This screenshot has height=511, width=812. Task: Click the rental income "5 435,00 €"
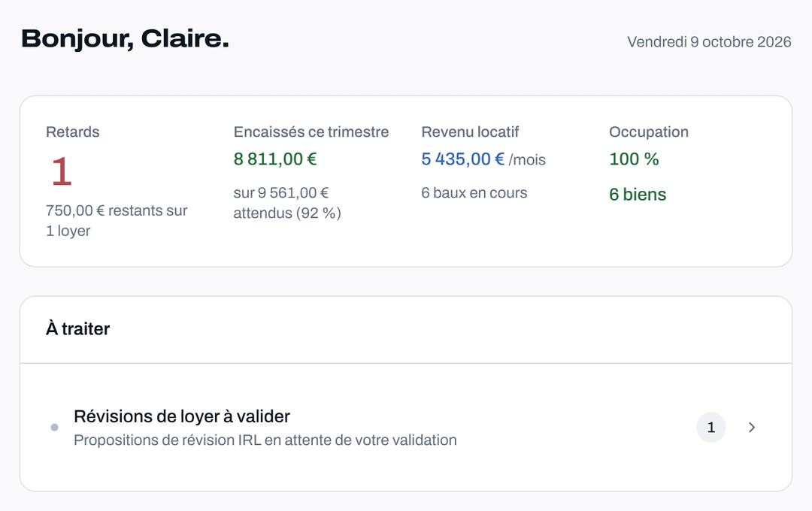[462, 159]
